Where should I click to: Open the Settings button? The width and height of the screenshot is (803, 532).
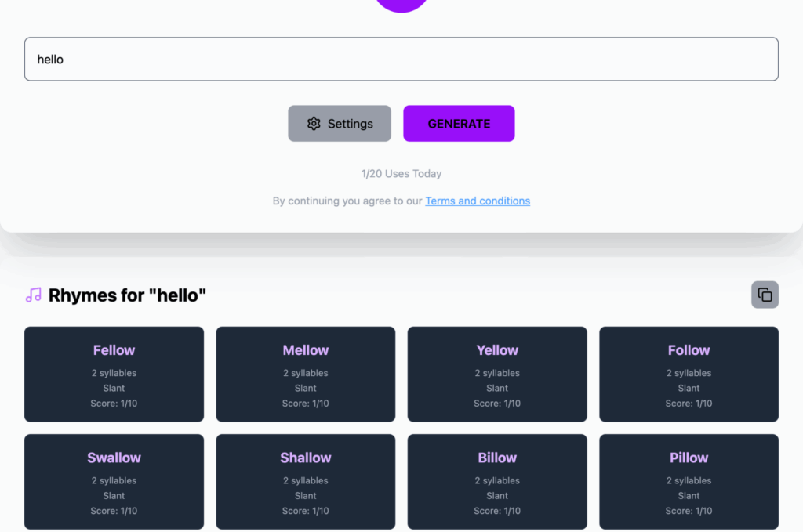click(340, 124)
